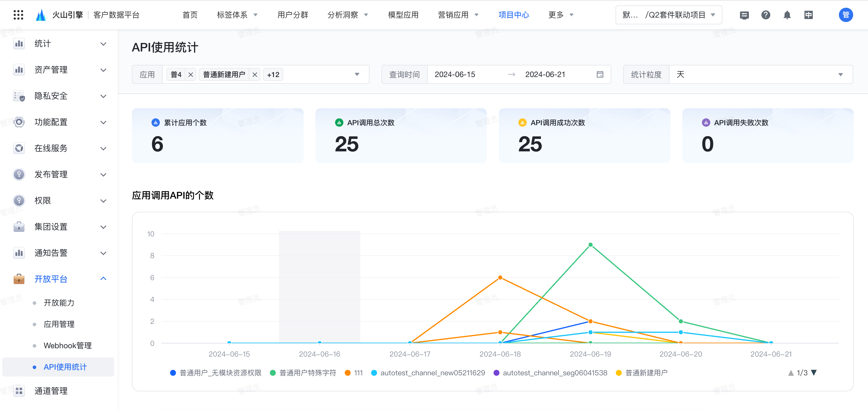Click the calendar icon in date range
This screenshot has height=411, width=868.
pyautogui.click(x=600, y=74)
